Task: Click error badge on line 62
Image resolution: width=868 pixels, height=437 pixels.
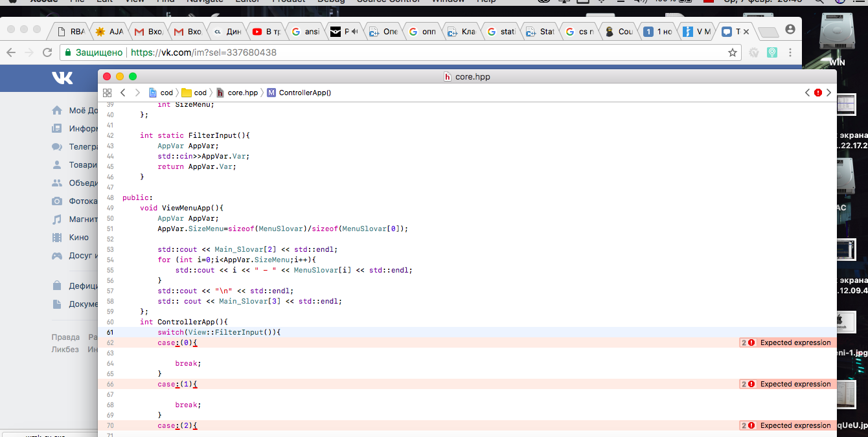Action: click(x=748, y=342)
